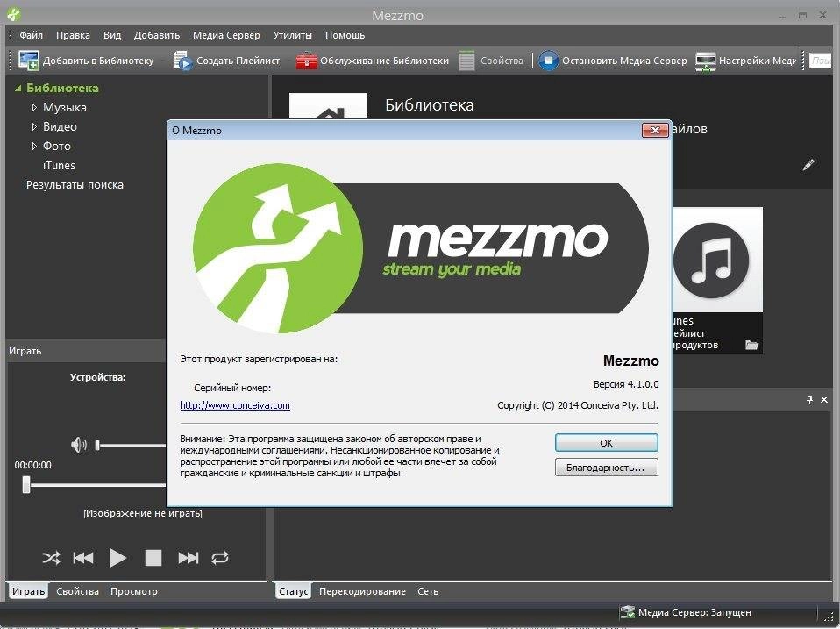Switch to the Играть tab
This screenshot has width=840, height=629.
[28, 591]
